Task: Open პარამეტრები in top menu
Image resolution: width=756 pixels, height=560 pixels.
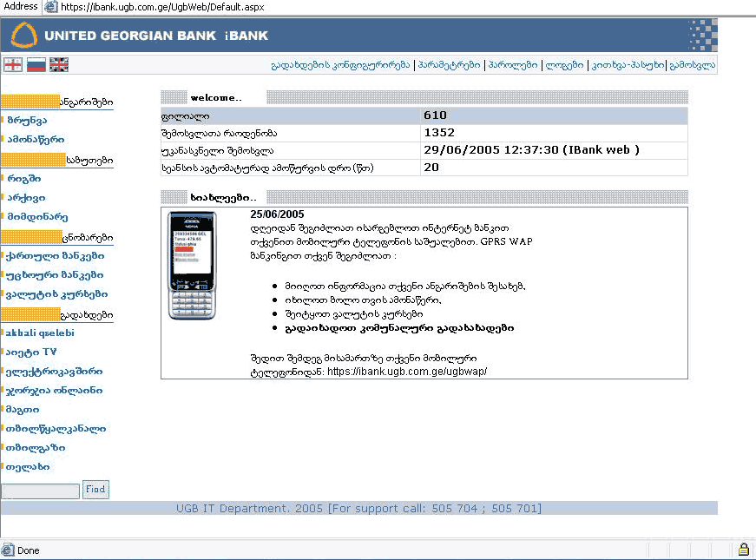Action: 450,64
